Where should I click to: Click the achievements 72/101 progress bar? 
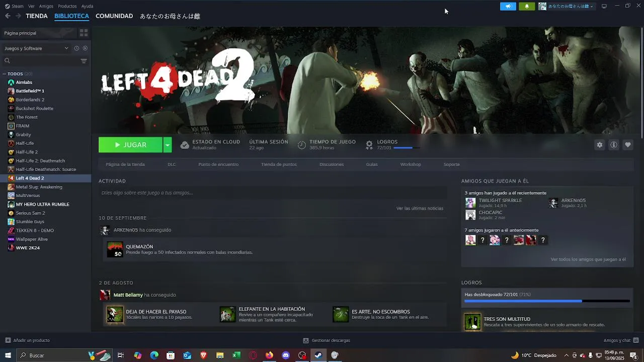point(547,301)
